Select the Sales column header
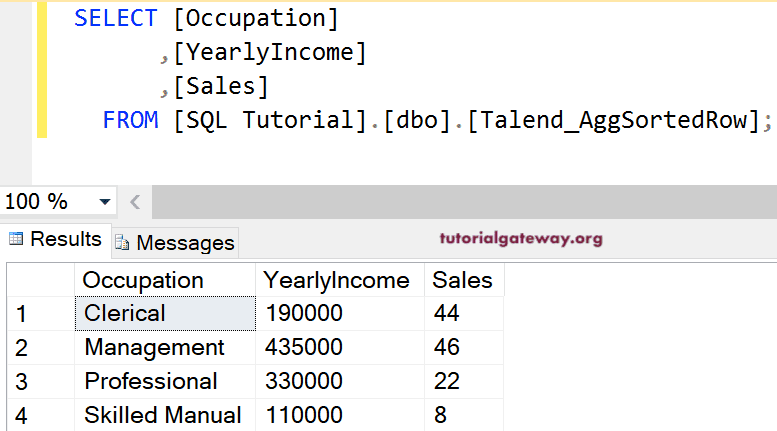Screen dimensions: 777x431 point(463,280)
